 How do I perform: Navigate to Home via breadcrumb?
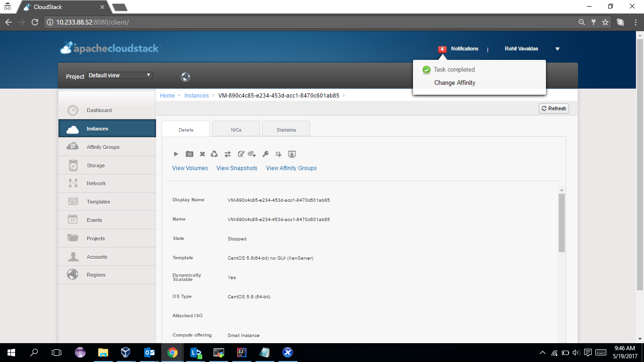[x=167, y=95]
